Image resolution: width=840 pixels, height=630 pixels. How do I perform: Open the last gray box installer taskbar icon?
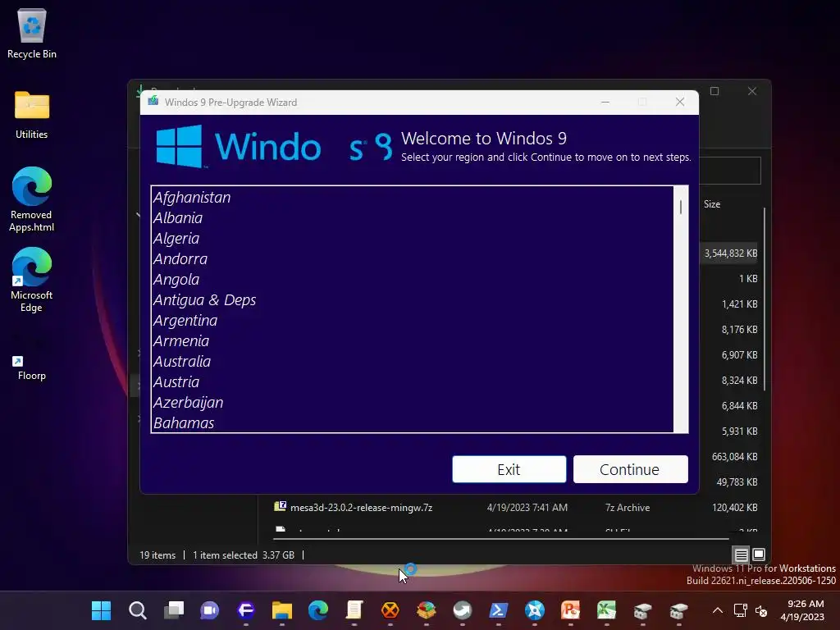pos(678,609)
